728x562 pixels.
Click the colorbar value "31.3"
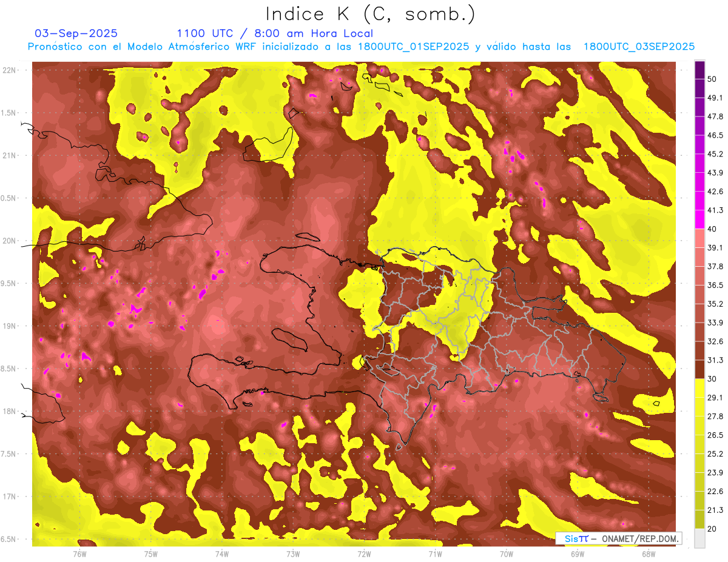coord(715,360)
